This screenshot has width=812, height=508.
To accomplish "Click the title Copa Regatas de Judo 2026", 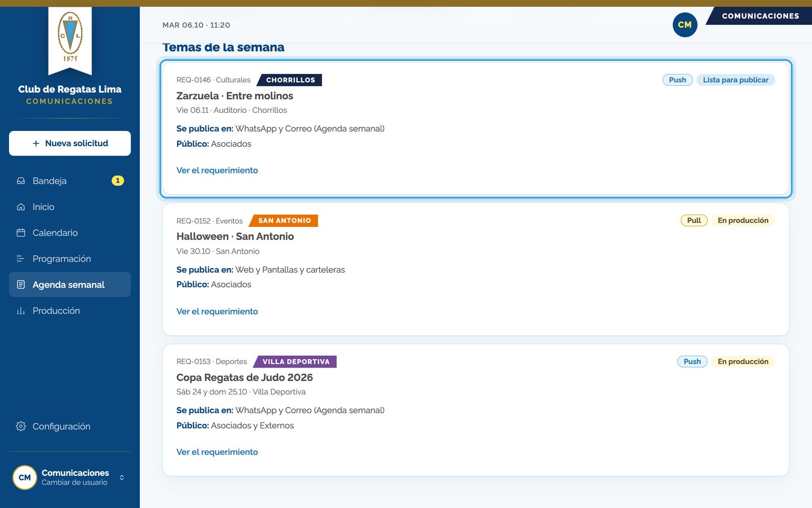I will (x=245, y=378).
